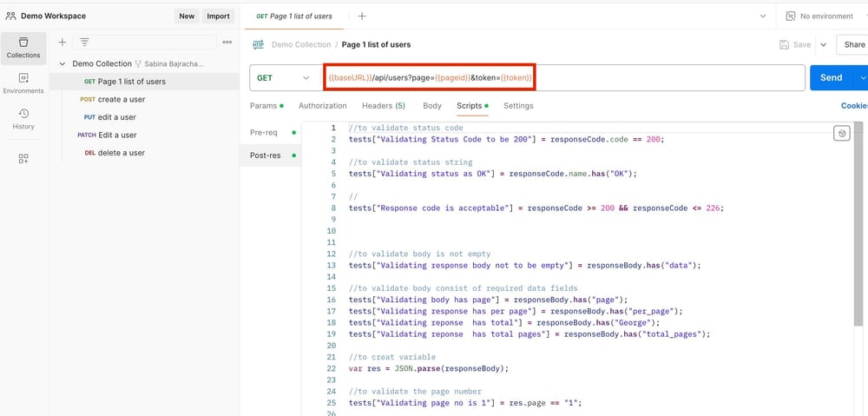Switch to the Headers (5) tab
This screenshot has height=416, width=868.
(384, 106)
